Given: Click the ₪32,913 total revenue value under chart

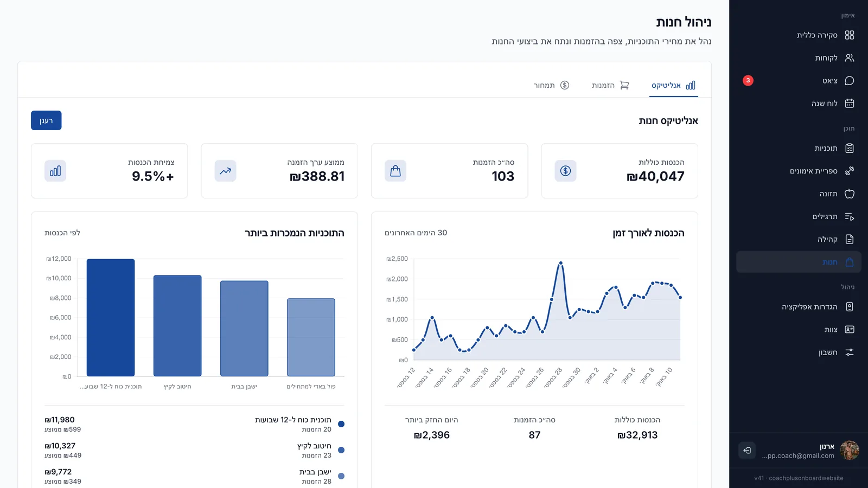Looking at the screenshot, I should click(x=637, y=435).
